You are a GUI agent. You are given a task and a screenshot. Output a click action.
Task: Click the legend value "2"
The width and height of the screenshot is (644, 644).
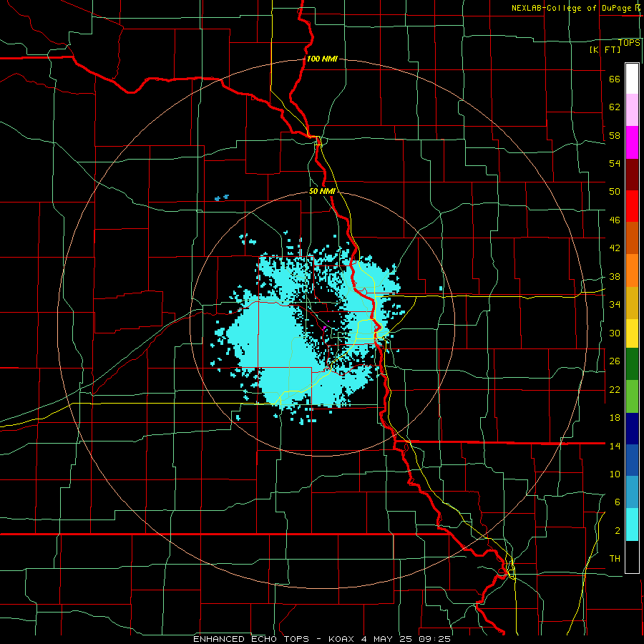click(618, 531)
